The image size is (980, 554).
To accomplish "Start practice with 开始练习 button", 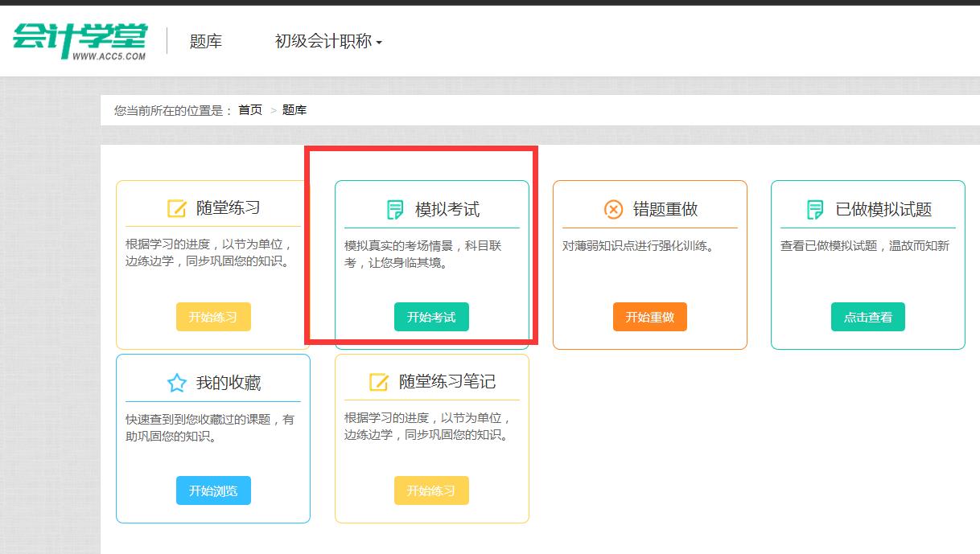I will pos(213,317).
